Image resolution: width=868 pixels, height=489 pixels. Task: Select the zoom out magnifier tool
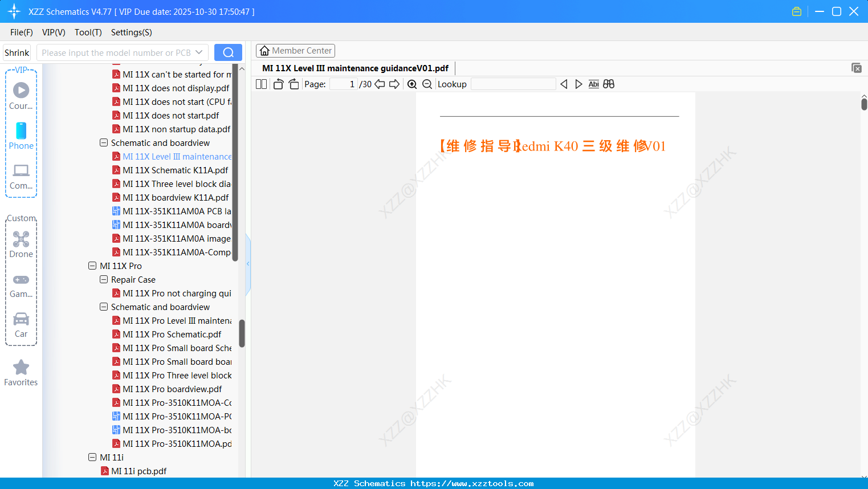pyautogui.click(x=427, y=84)
